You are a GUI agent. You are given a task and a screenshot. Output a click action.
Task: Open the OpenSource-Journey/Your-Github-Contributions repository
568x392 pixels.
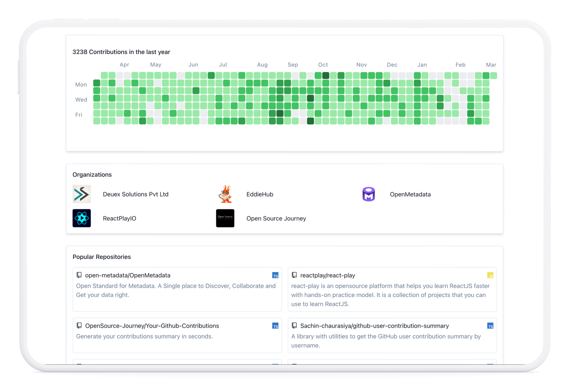(152, 326)
